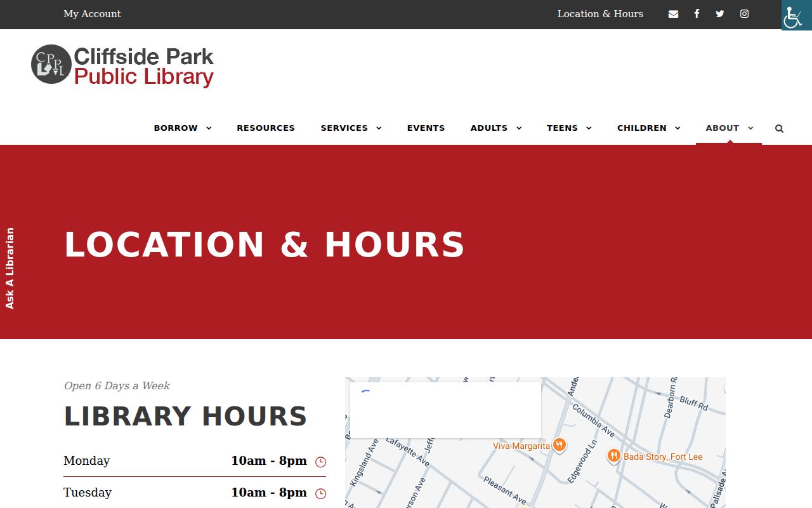This screenshot has width=812, height=508.
Task: Open the wheelchair accessibility tools icon
Action: (796, 15)
